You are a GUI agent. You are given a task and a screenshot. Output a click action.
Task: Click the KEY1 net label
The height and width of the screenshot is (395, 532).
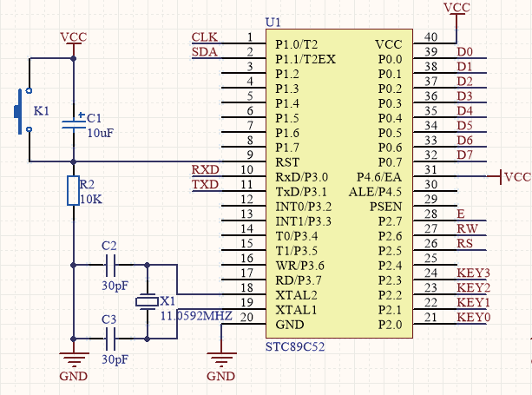[474, 303]
